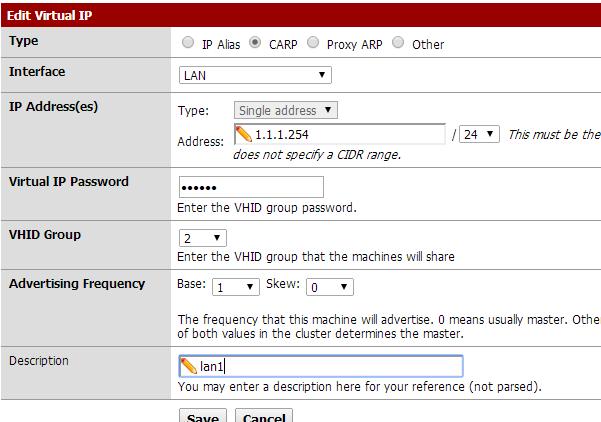Click the lan1 description text field

pyautogui.click(x=321, y=366)
